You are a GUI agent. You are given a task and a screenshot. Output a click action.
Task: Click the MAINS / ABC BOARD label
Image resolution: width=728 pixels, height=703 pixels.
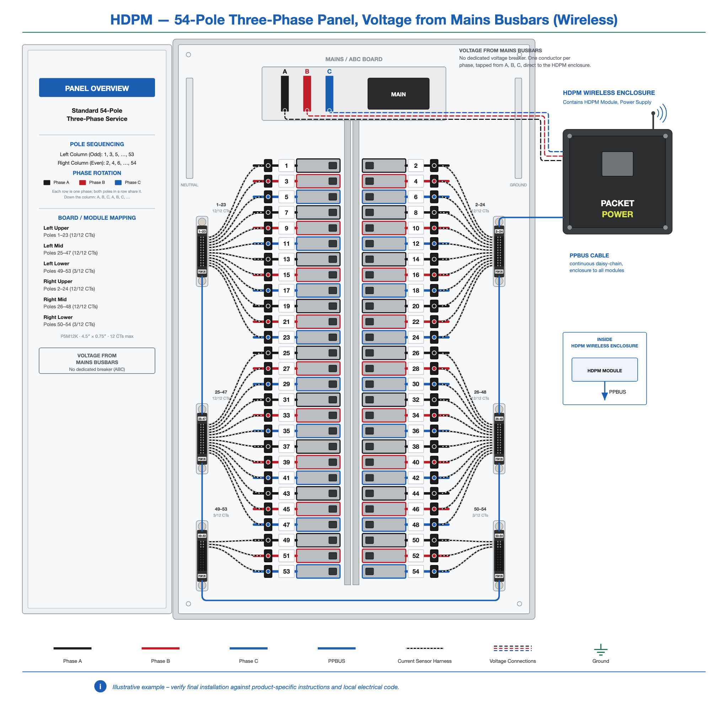coord(354,59)
